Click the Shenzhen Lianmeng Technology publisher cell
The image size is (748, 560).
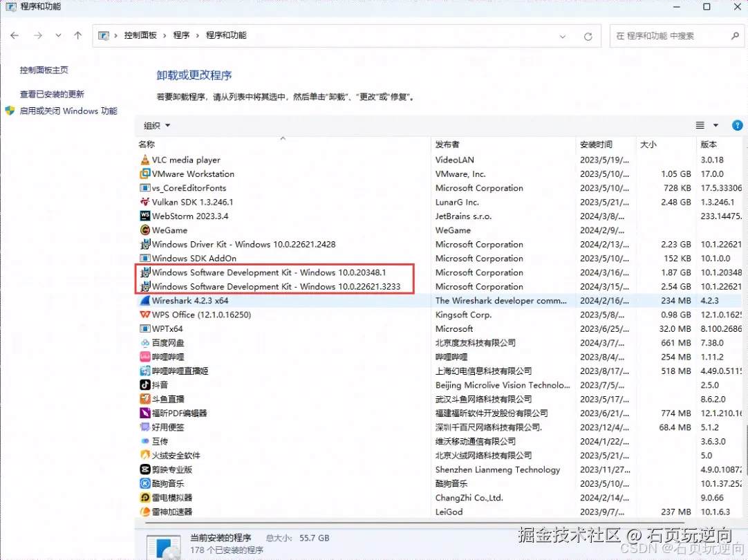498,469
